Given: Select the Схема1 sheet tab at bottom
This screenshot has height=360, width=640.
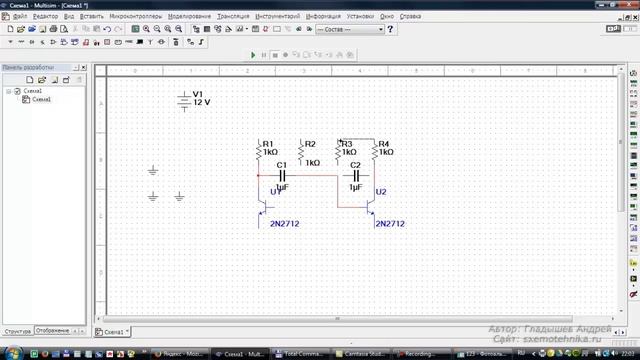Looking at the screenshot, I should pos(112,332).
